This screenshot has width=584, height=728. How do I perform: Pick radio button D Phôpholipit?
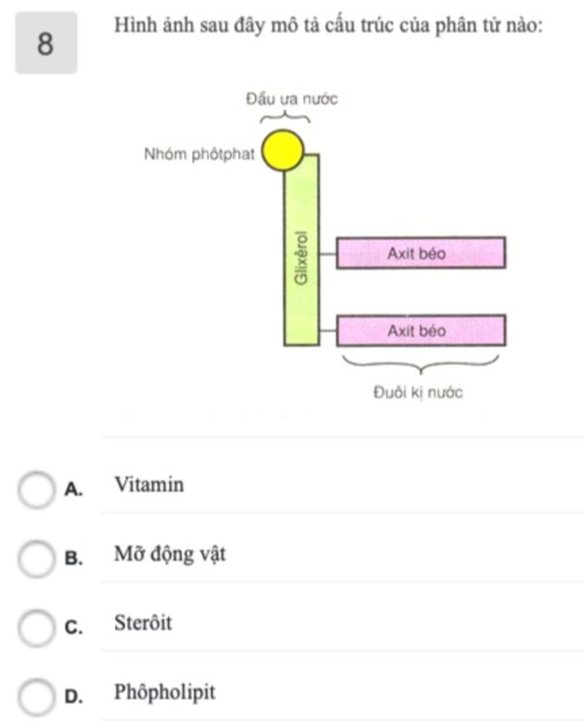point(36,697)
